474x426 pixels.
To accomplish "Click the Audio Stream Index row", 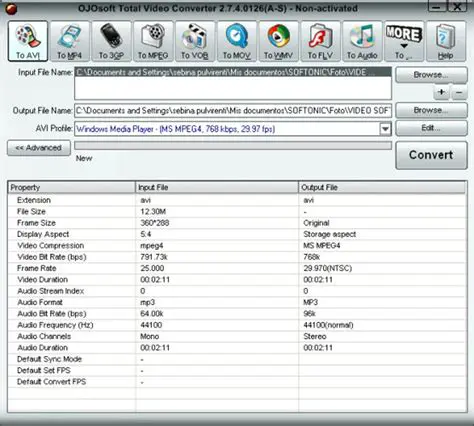I will pos(237,291).
